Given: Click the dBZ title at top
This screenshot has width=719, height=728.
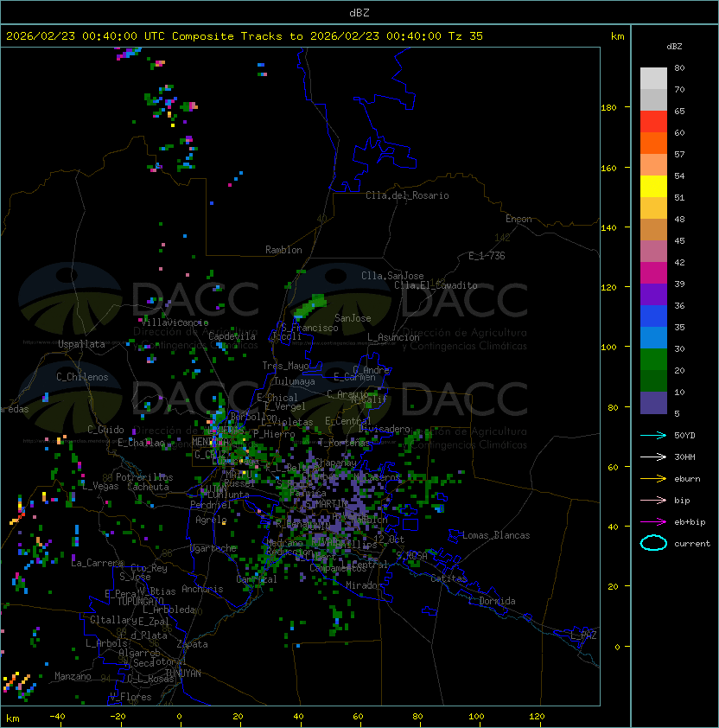Looking at the screenshot, I should pyautogui.click(x=359, y=13).
